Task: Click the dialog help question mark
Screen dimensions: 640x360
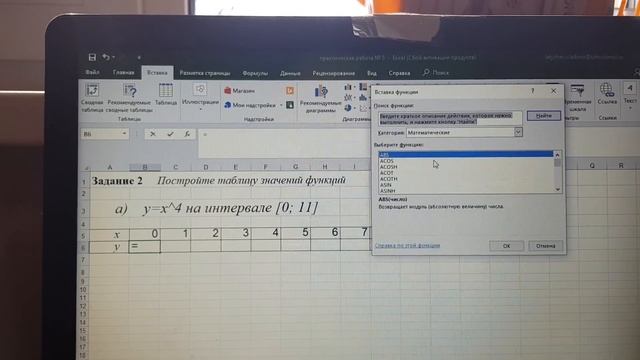Action: 532,91
